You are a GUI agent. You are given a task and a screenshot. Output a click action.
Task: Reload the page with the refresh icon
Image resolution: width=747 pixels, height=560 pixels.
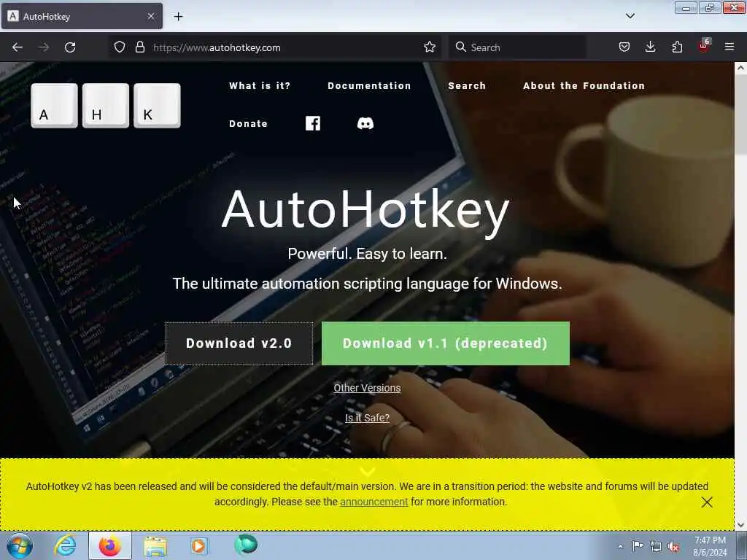click(x=70, y=47)
